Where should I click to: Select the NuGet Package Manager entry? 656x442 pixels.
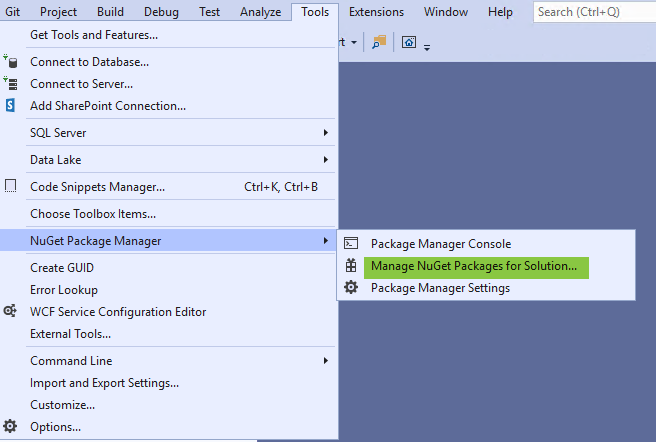point(169,240)
